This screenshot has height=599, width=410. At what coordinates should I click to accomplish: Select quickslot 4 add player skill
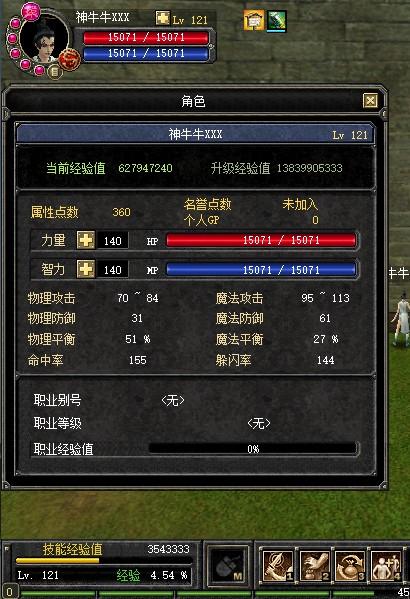pyautogui.click(x=386, y=566)
